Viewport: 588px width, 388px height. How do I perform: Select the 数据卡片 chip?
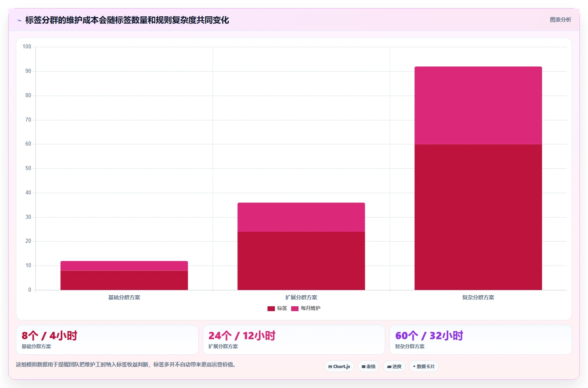(x=424, y=366)
